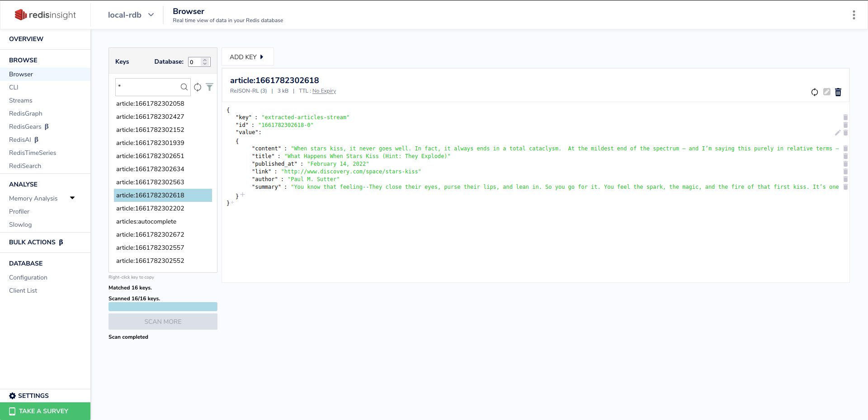
Task: Click the "extracted-articles-stream" value
Action: [306, 117]
